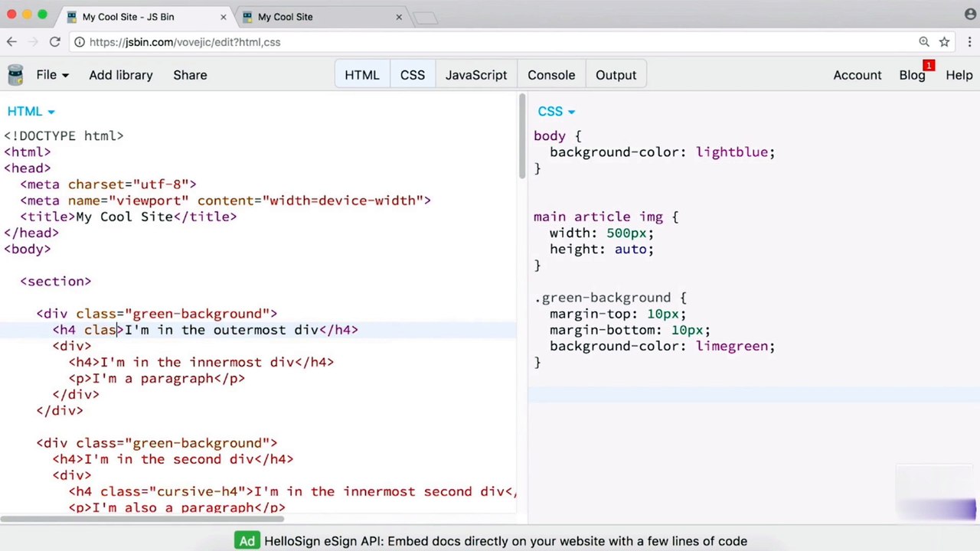Open the user profile icon in the title bar
The width and height of the screenshot is (980, 551).
[970, 15]
